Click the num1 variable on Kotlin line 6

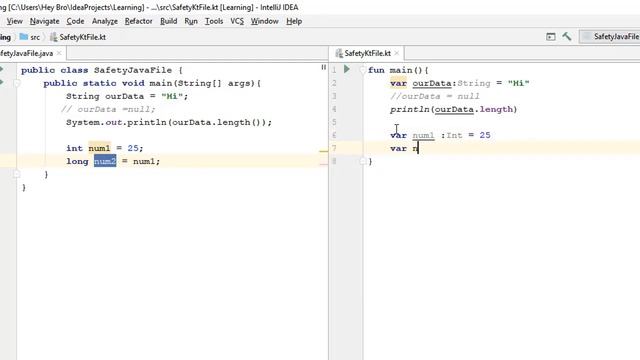(x=423, y=136)
